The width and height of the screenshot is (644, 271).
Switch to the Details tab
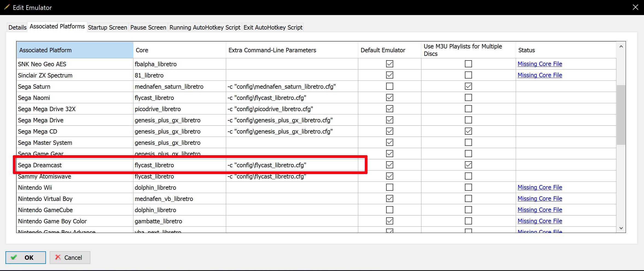[17, 27]
